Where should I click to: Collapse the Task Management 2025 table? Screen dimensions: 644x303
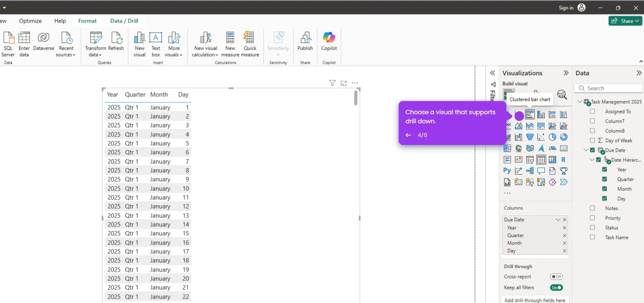580,102
